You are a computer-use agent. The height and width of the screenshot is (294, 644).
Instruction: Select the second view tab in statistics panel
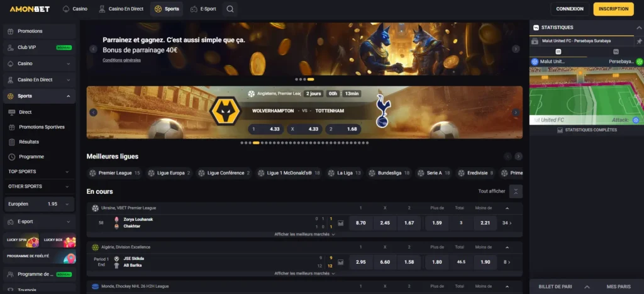click(x=616, y=52)
